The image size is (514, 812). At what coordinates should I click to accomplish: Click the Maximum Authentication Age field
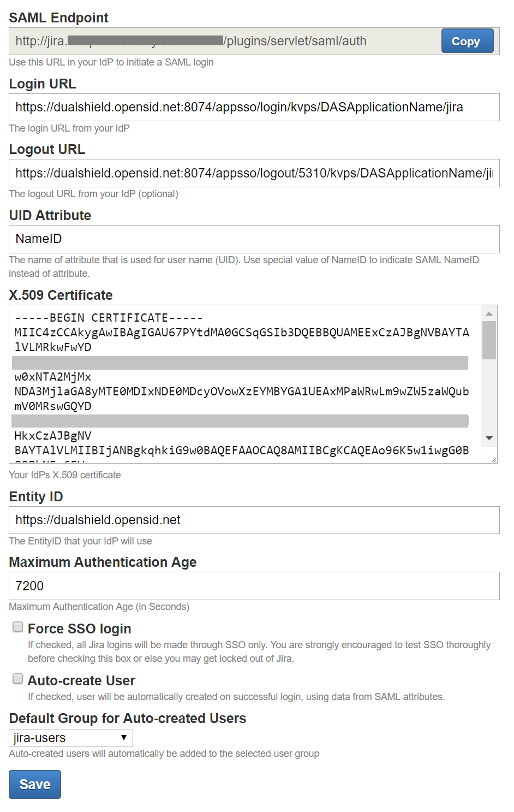pyautogui.click(x=254, y=586)
